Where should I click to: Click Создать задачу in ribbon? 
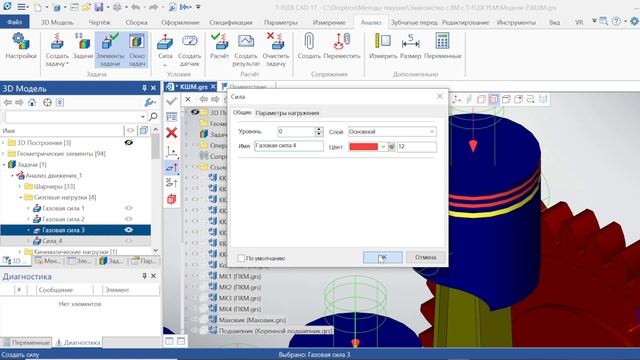(x=57, y=50)
